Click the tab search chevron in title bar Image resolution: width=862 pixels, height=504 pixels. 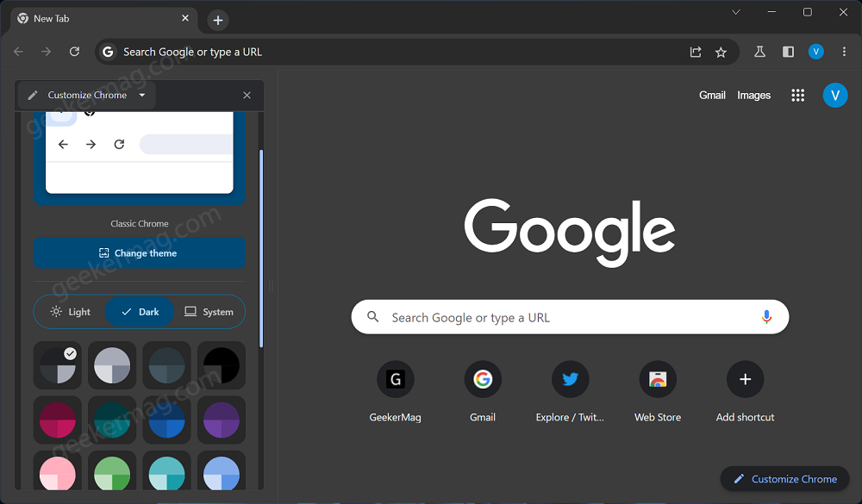point(735,12)
